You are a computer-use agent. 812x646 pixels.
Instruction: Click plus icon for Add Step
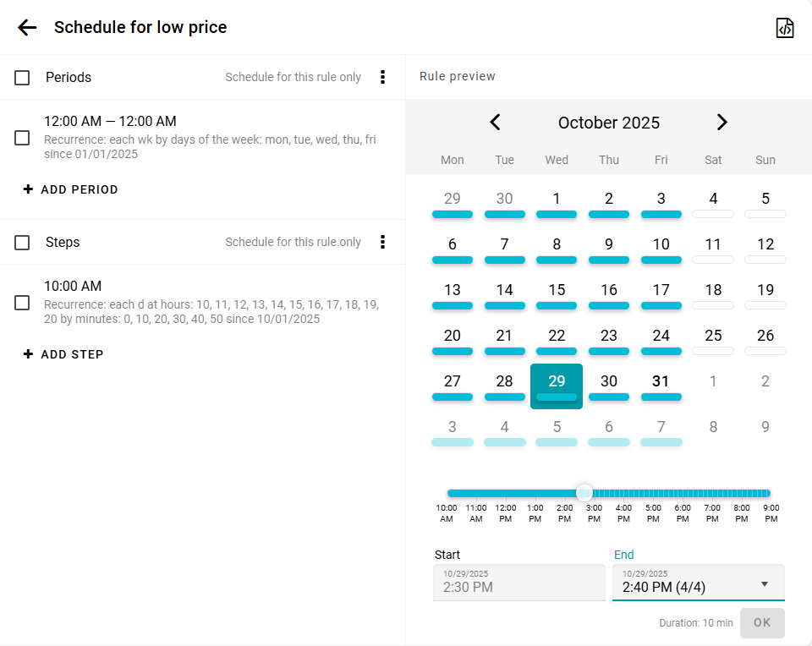(28, 354)
